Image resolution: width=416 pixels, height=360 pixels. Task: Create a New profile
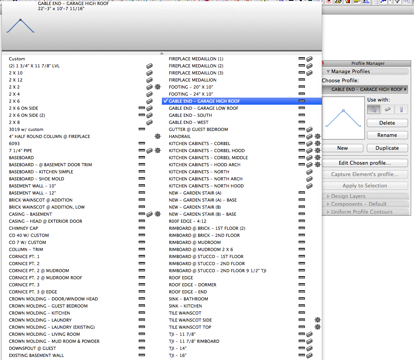point(342,148)
